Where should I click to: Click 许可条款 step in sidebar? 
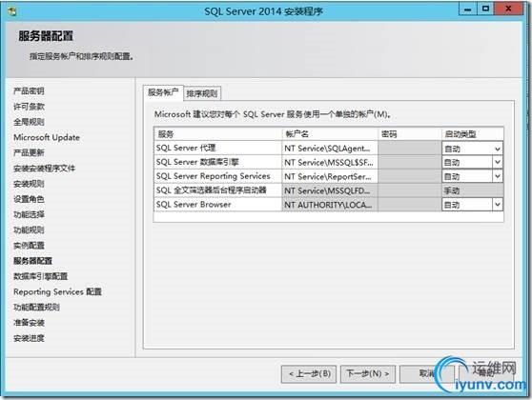click(x=29, y=107)
